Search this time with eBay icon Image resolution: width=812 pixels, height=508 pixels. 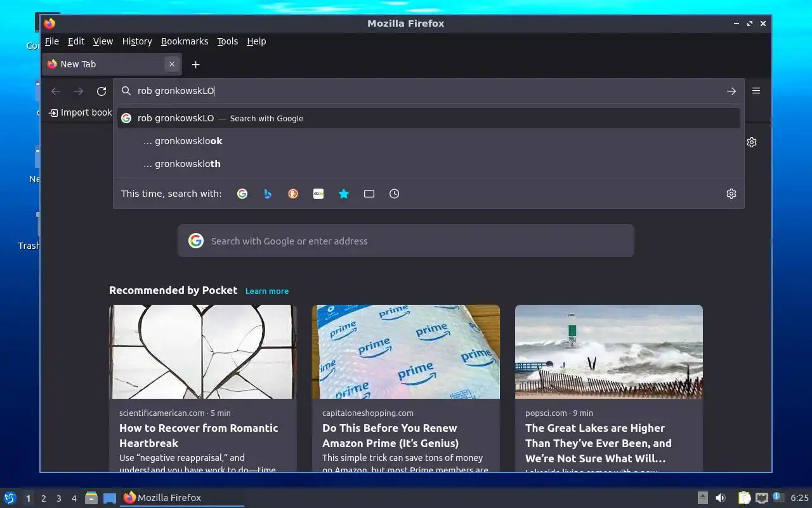[x=318, y=194]
